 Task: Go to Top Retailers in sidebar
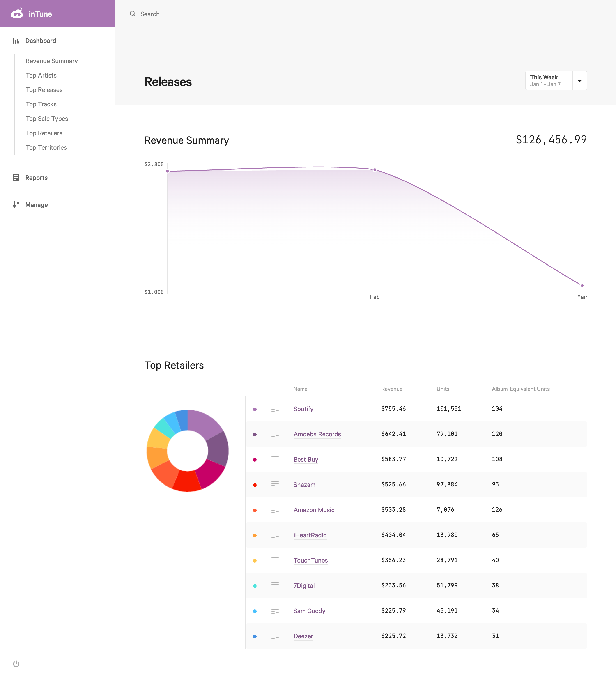44,133
